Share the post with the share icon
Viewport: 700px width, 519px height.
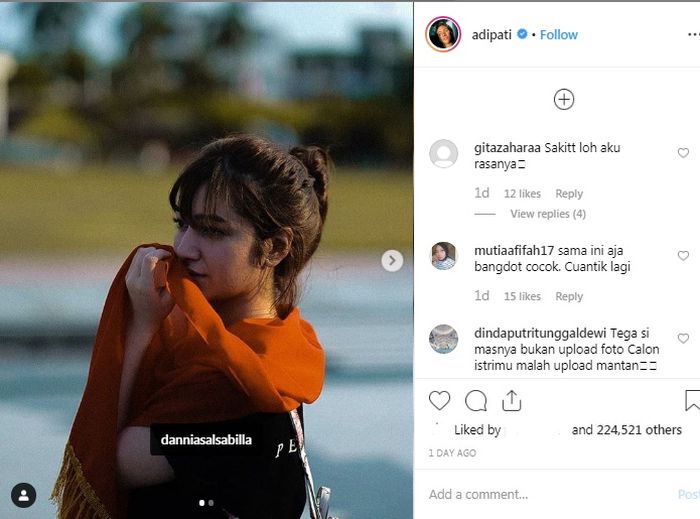click(512, 401)
